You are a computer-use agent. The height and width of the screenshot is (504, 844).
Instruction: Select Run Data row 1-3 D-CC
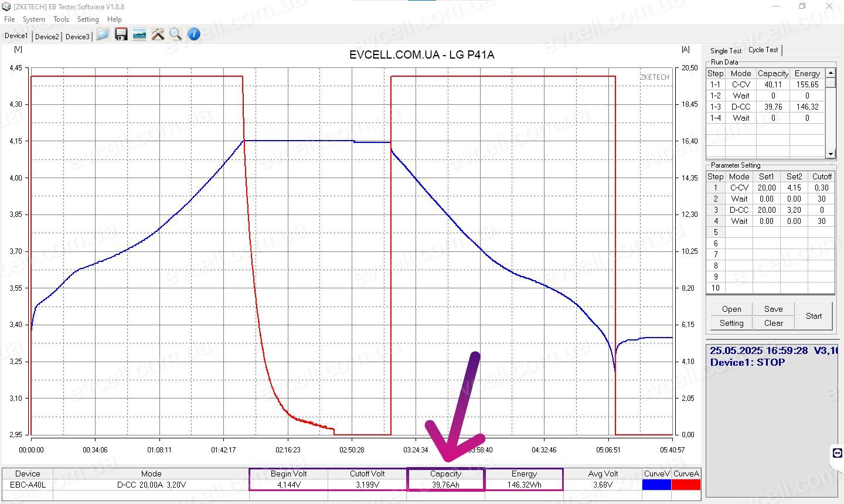click(x=766, y=107)
